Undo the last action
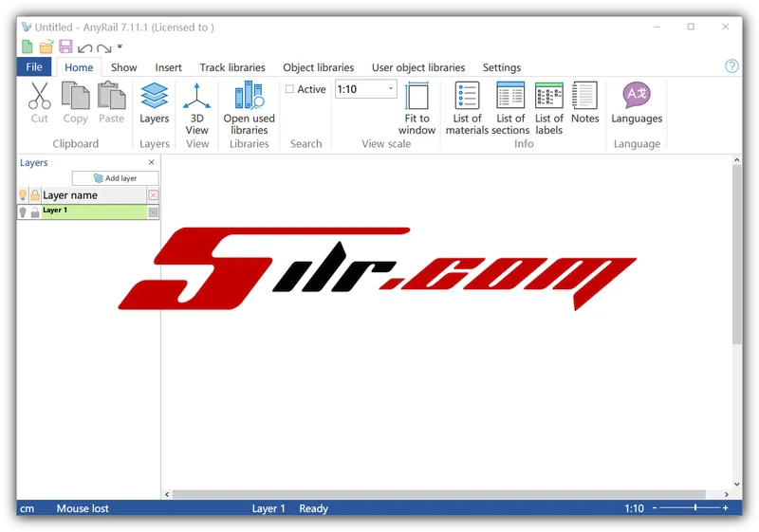This screenshot has width=759, height=532. (x=84, y=47)
